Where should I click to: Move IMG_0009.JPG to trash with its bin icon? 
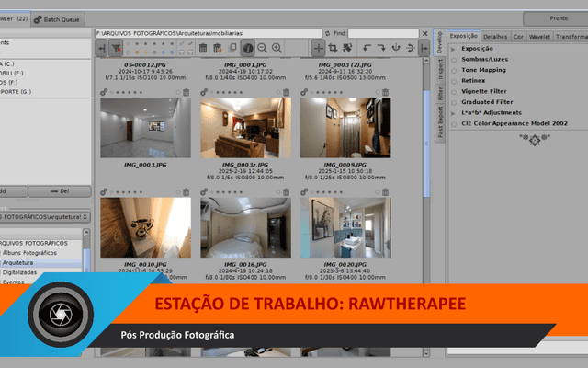tap(386, 92)
